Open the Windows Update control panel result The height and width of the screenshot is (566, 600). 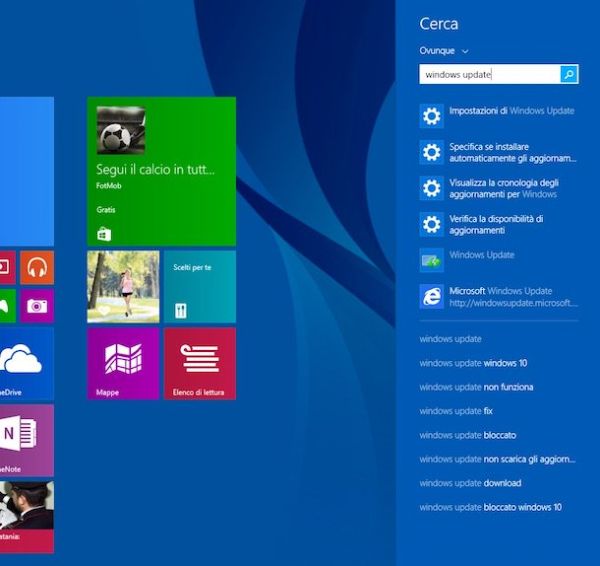(x=499, y=260)
